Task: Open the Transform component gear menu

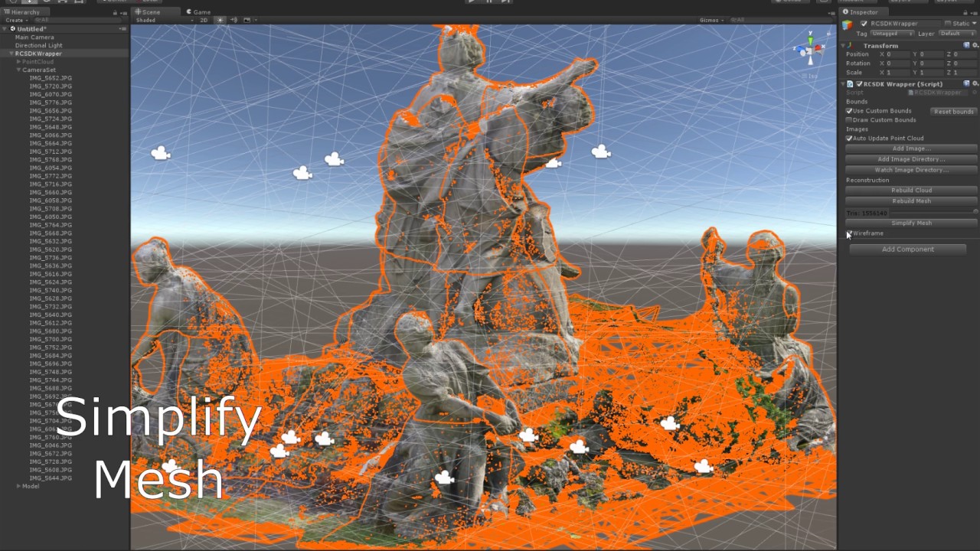Action: [x=975, y=46]
